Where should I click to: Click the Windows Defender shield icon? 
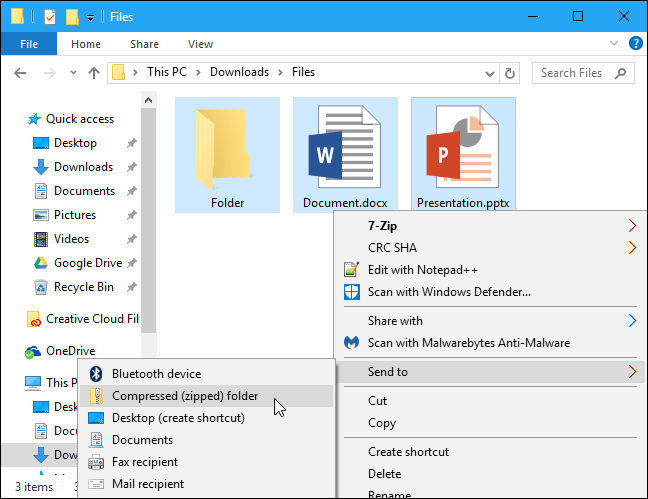point(351,292)
